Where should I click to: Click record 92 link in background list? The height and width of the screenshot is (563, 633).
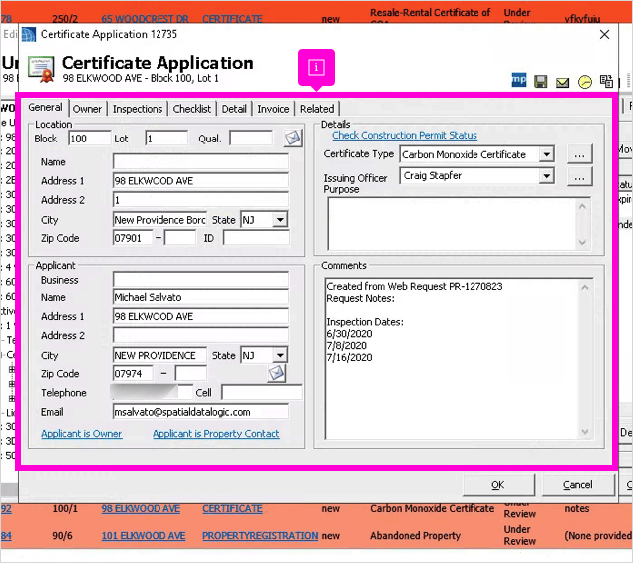coord(6,509)
